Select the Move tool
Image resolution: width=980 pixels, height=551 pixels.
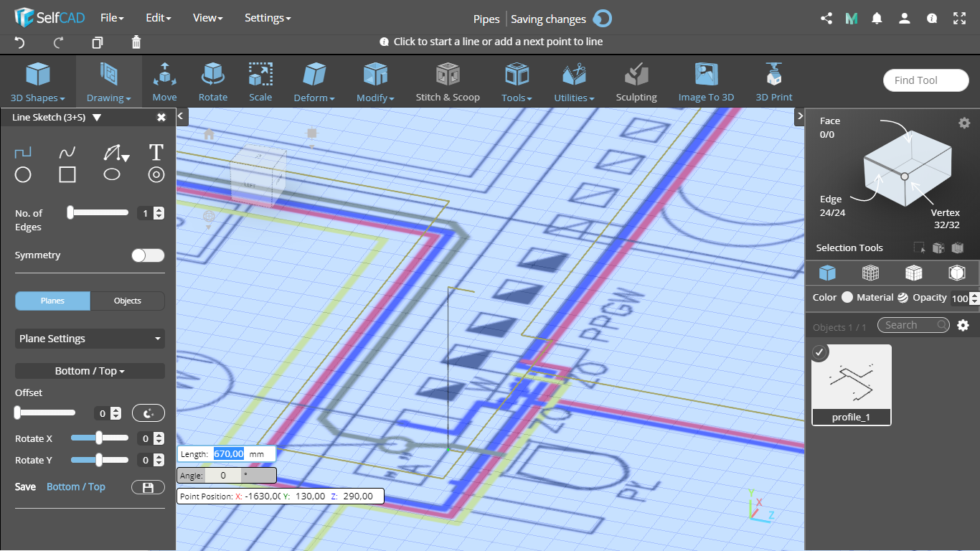pos(164,82)
